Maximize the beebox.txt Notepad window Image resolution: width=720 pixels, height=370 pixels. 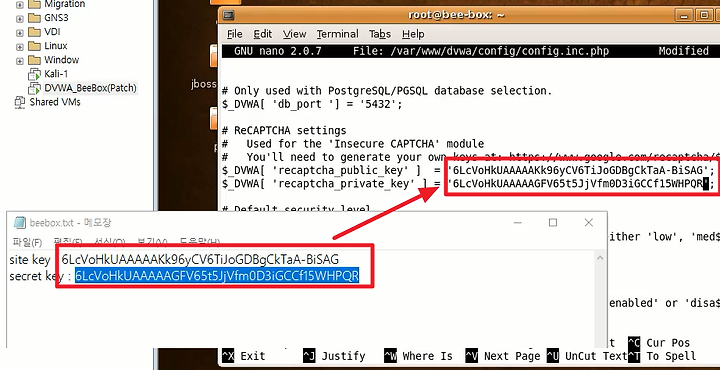(553, 223)
